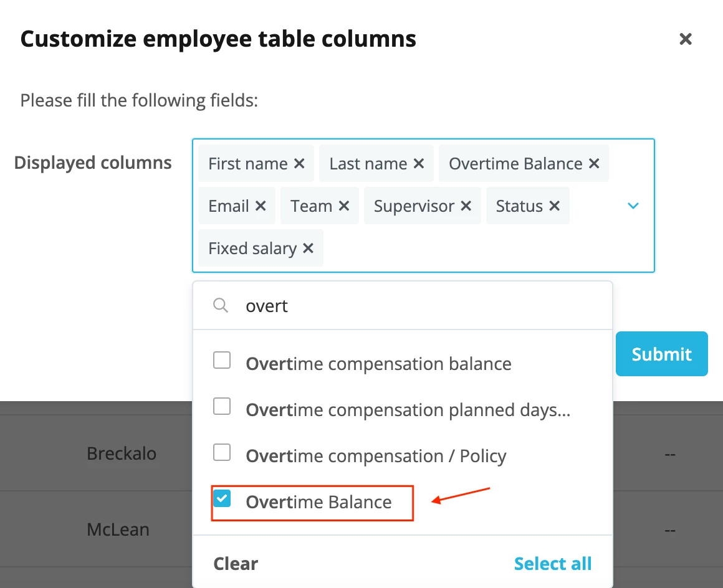Remove Overtime Balance tag from displayed columns

595,164
